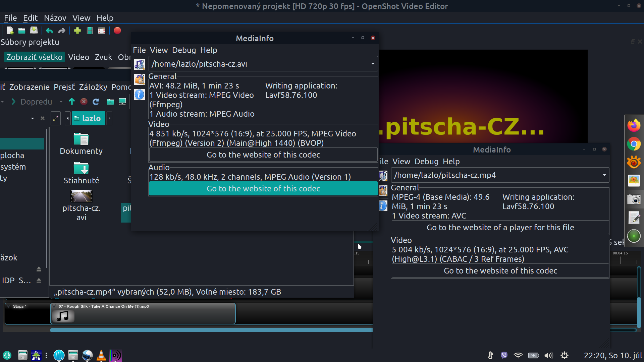Viewport: 644px width, 362px height.
Task: Click highlighted audio Go to the website of this codec
Action: point(263,189)
